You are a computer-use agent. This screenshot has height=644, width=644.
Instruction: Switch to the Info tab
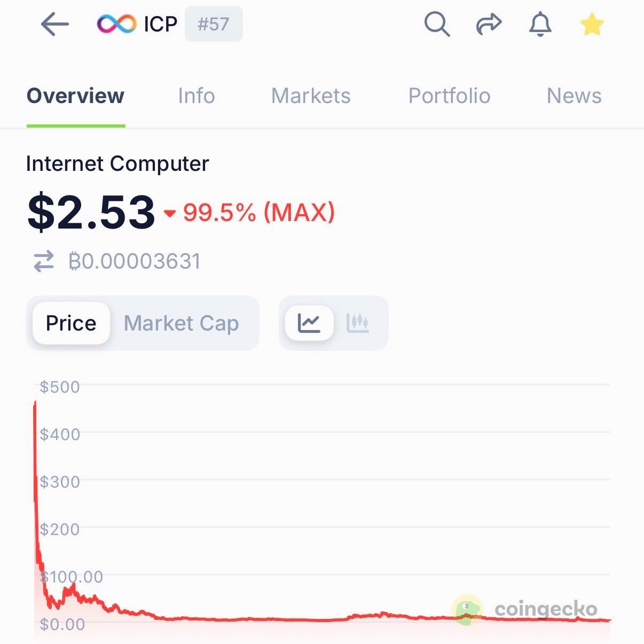point(197,96)
